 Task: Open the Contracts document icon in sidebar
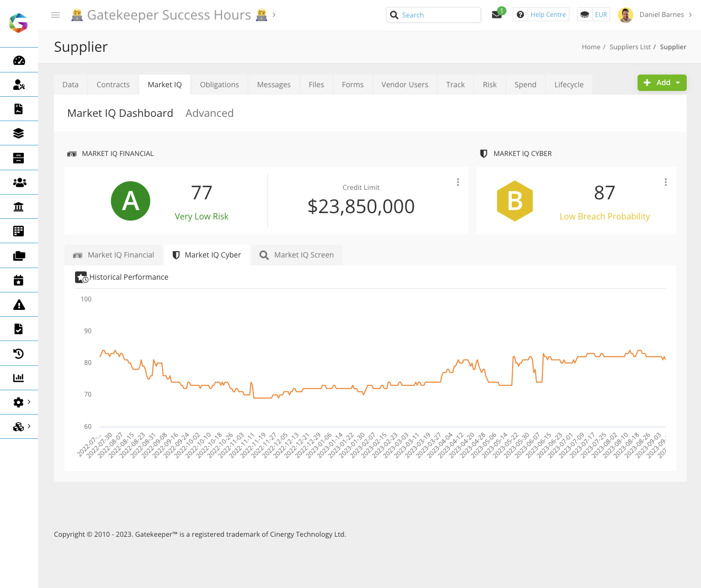tap(19, 108)
